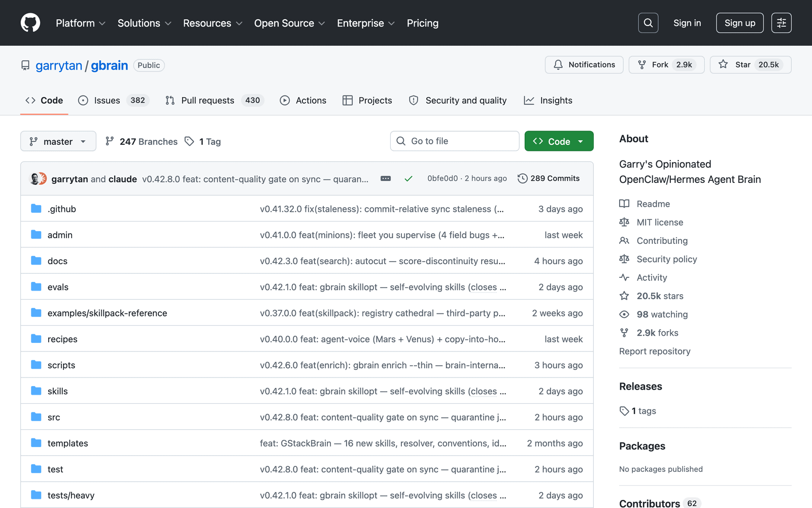The width and height of the screenshot is (812, 508).
Task: View the green check status icon
Action: pyautogui.click(x=409, y=179)
